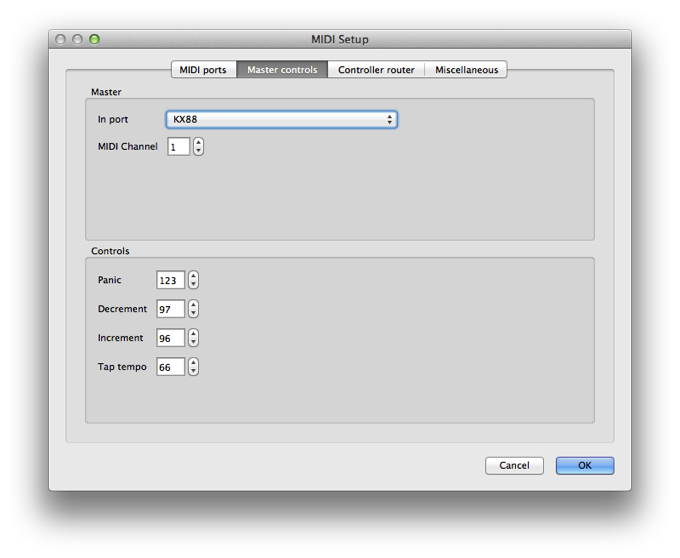Click the 'Tap tempo' label
Image resolution: width=680 pixels, height=558 pixels.
click(122, 367)
